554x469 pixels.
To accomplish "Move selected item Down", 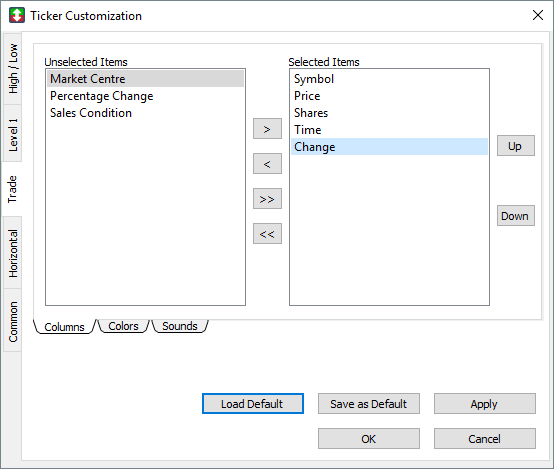I will pos(515,216).
